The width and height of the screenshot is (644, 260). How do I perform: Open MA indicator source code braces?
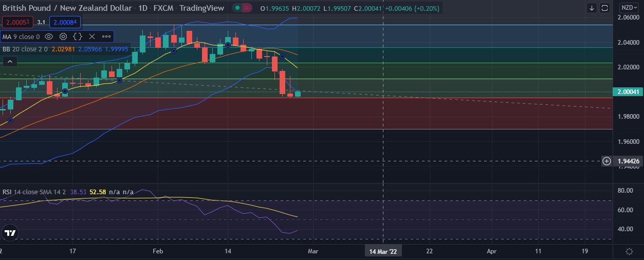click(78, 36)
